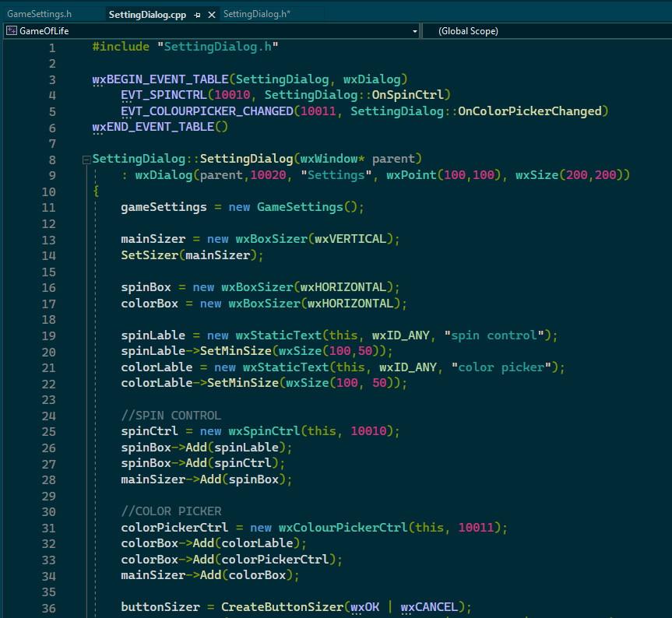Open the (Global Scope) dropdown
Viewport: 672px width, 618px height.
point(547,31)
